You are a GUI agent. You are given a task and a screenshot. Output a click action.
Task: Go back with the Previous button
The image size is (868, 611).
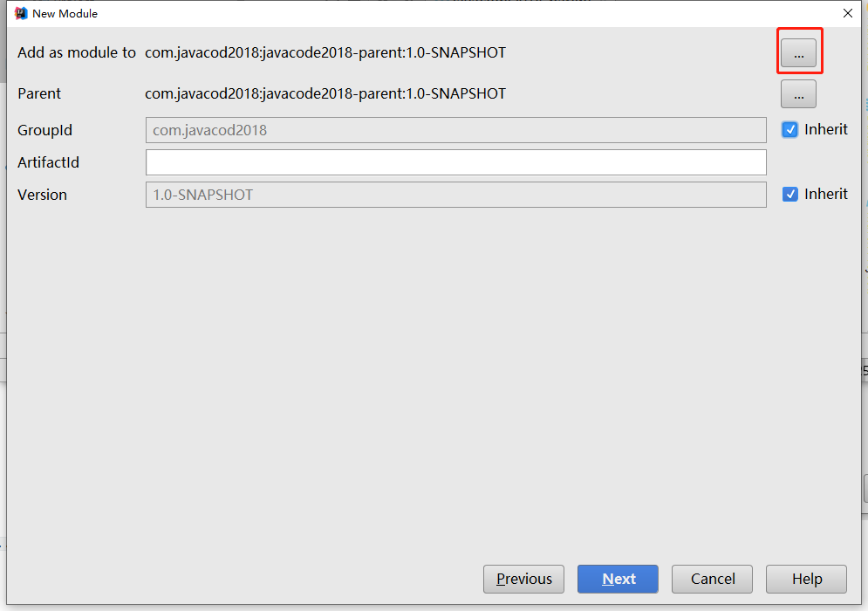click(x=523, y=579)
